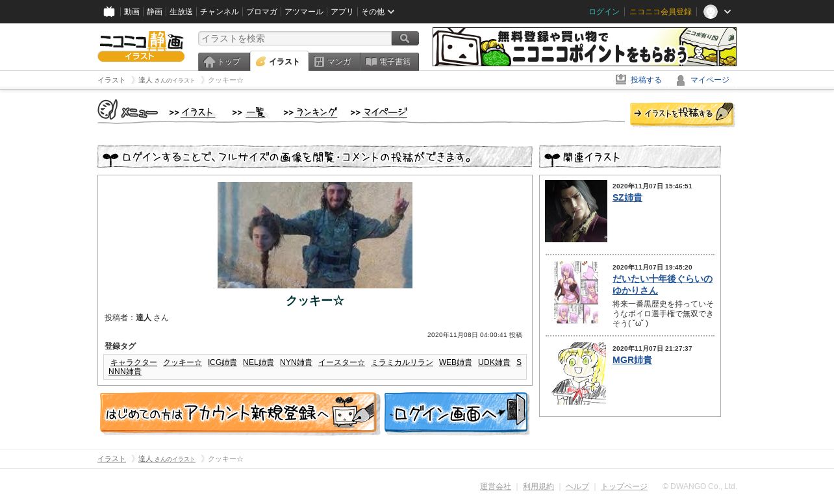Switch to the 電子書籍 tab
The image size is (834, 504).
click(390, 62)
